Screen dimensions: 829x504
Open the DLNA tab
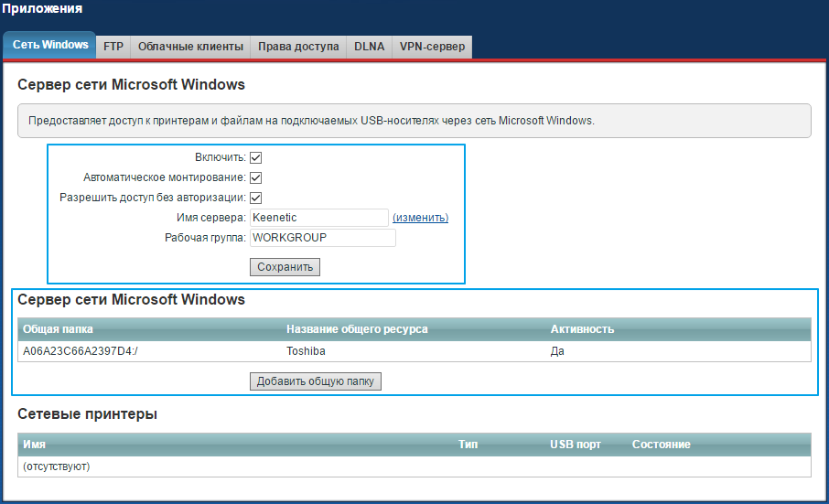[x=369, y=47]
